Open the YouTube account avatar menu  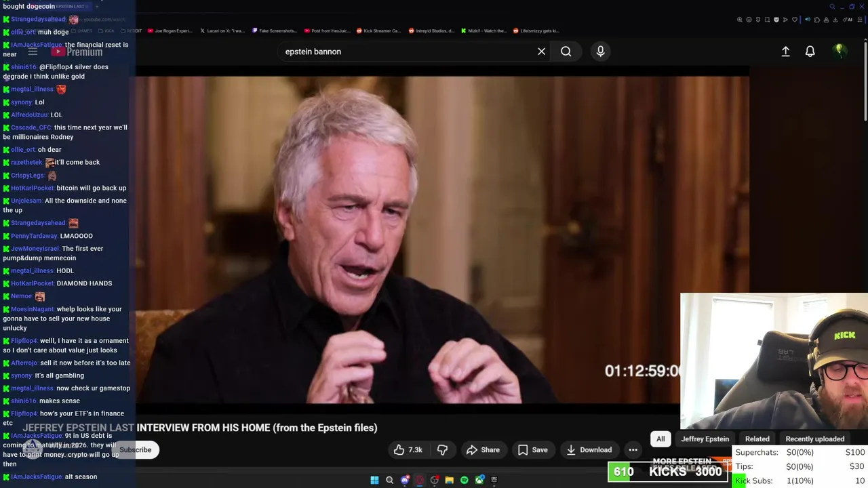click(x=840, y=52)
